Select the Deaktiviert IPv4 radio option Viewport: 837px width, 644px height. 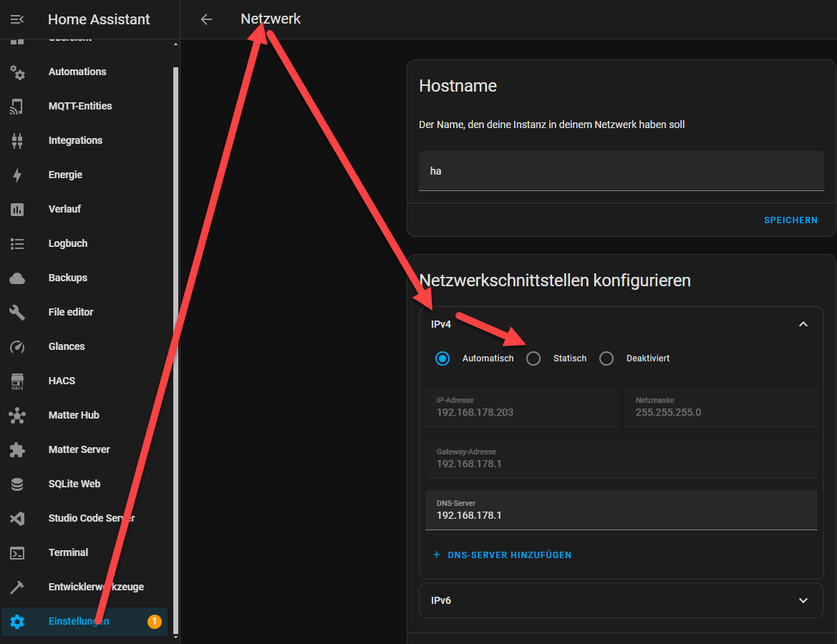(606, 358)
